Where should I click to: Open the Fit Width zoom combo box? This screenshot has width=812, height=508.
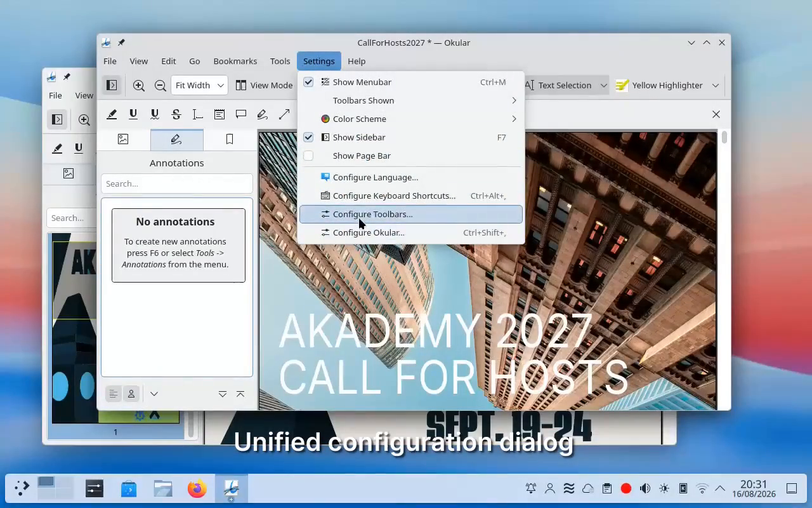pyautogui.click(x=199, y=85)
